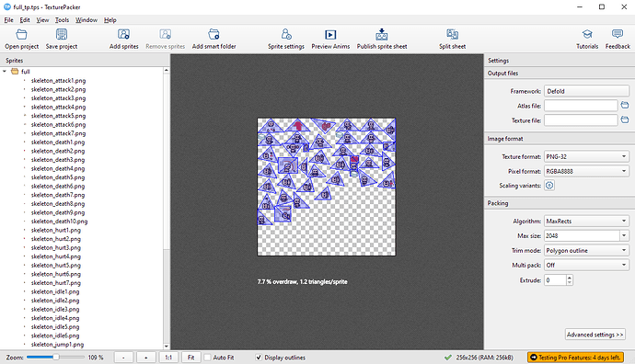Expand the Trim mode dropdown
Viewport: 635px width, 364px height.
click(x=587, y=250)
